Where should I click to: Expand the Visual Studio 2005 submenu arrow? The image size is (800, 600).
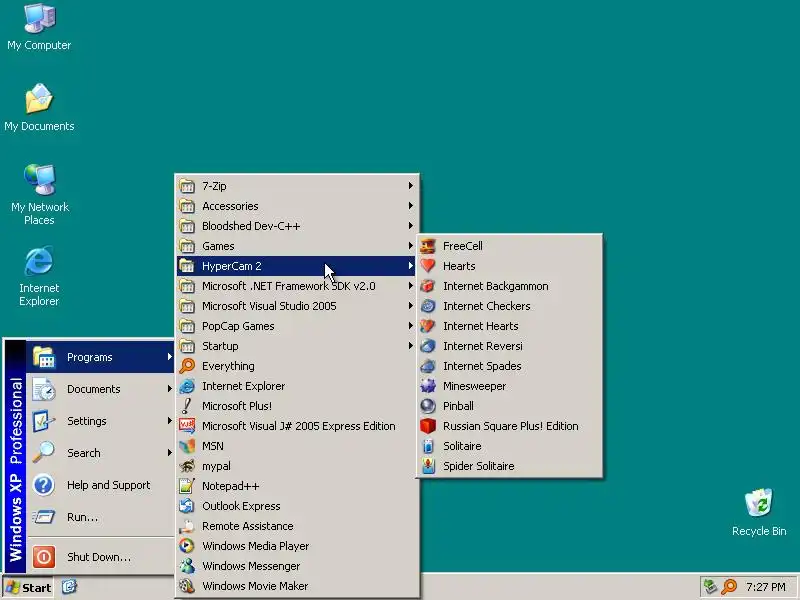tap(410, 306)
